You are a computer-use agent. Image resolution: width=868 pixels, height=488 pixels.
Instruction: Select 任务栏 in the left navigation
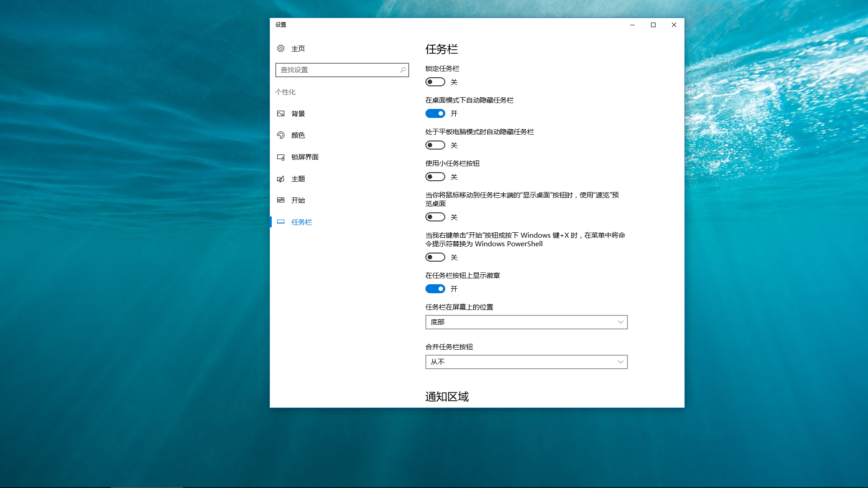[301, 222]
